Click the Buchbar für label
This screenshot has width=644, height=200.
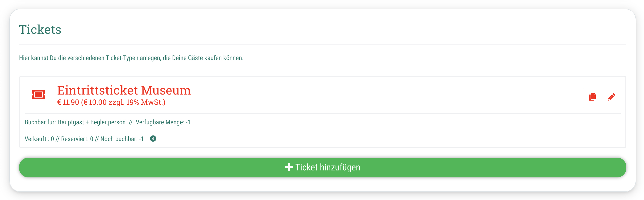(x=40, y=122)
